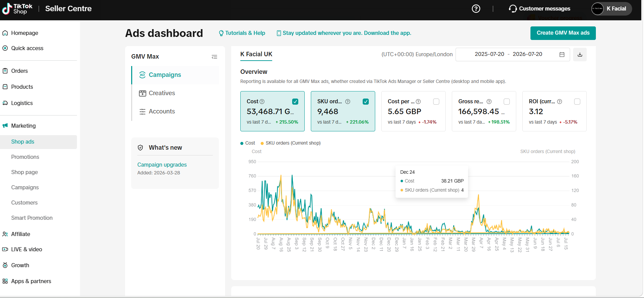
Task: Click the help question mark icon in header
Action: point(476,8)
